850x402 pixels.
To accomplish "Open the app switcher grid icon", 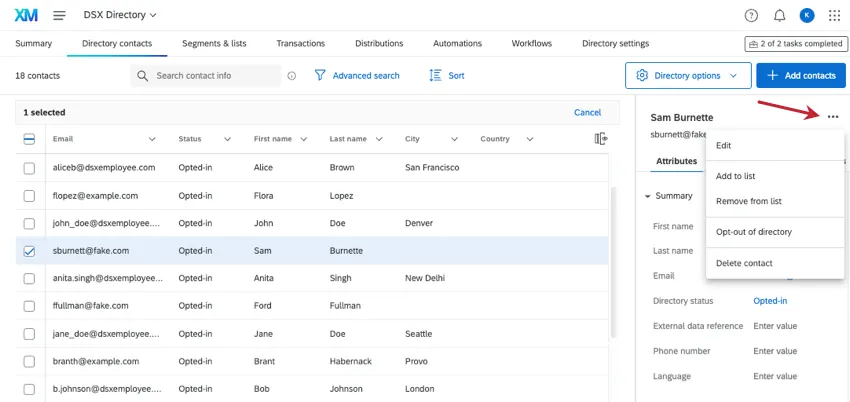I will point(834,15).
